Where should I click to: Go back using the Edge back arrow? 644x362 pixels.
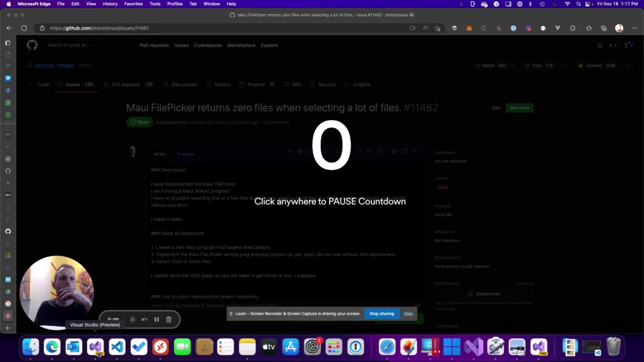click(9, 28)
